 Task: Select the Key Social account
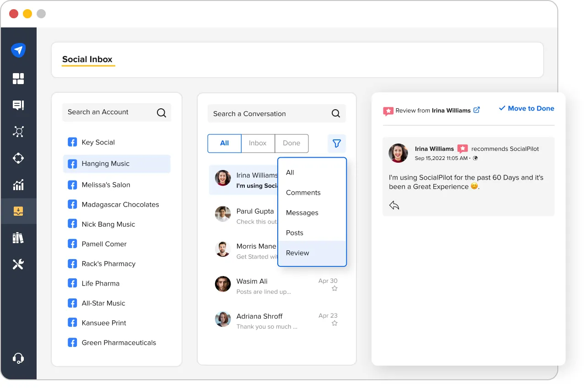tap(117, 142)
